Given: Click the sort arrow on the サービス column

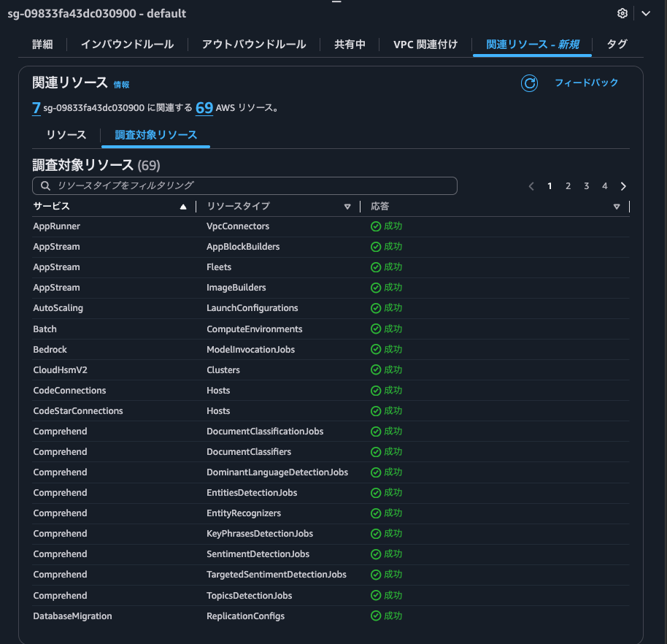Looking at the screenshot, I should 182,206.
